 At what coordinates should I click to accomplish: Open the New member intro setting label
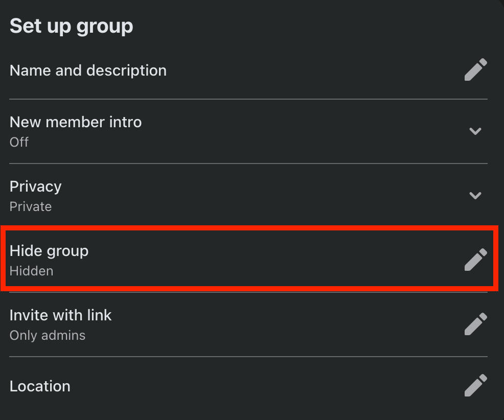(x=76, y=122)
